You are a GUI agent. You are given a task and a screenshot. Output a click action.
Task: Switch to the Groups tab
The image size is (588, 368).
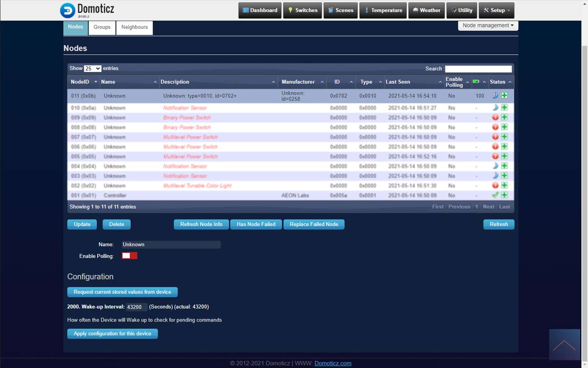[x=102, y=27]
